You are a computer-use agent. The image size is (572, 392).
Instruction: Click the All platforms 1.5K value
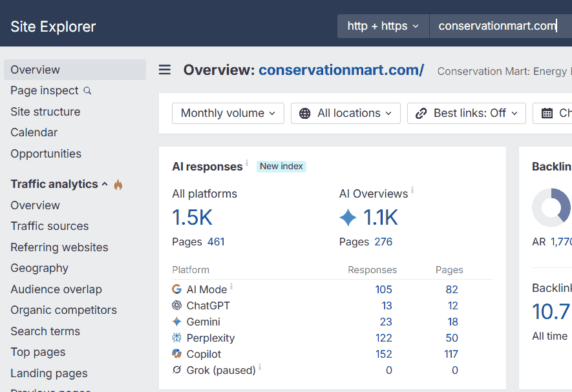pyautogui.click(x=192, y=218)
